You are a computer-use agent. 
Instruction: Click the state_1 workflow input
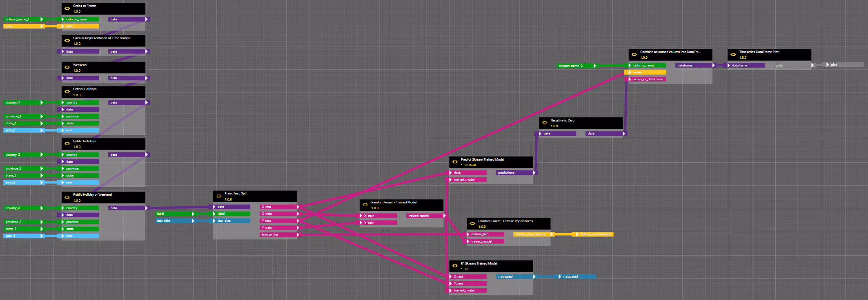(23, 123)
